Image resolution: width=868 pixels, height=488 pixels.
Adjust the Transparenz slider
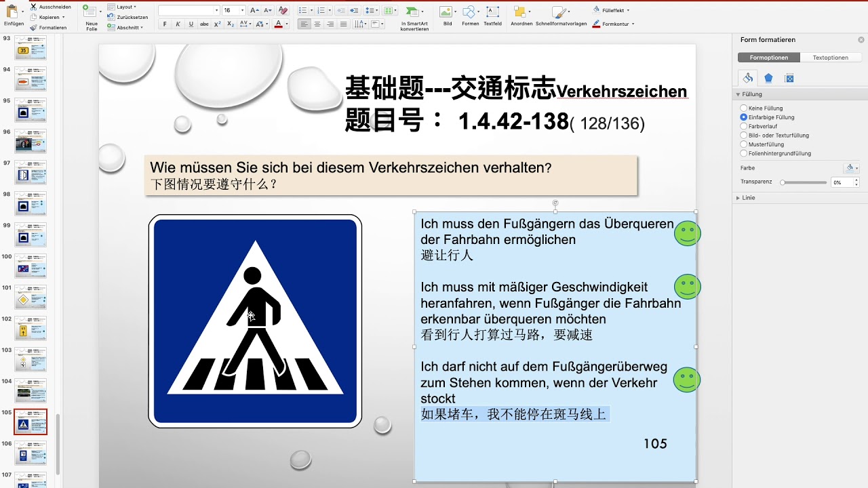coord(804,182)
